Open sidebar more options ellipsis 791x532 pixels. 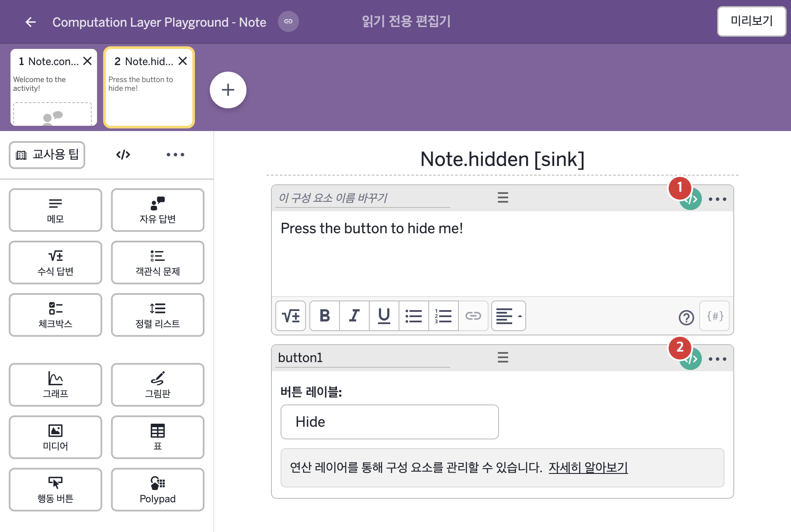(175, 155)
